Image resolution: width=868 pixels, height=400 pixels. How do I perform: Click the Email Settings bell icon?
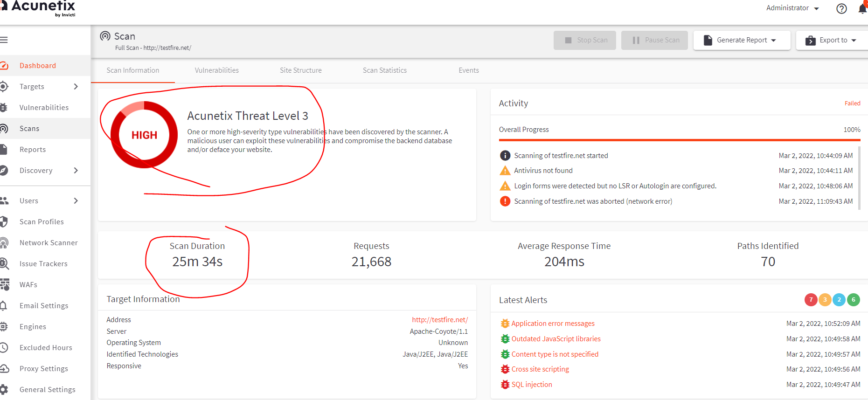[x=4, y=306]
